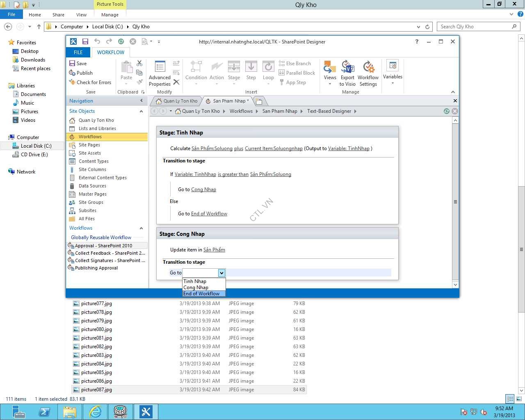Switch to Quan Ly Ton Kho tab
Viewport: 525px width, 420px height.
177,101
